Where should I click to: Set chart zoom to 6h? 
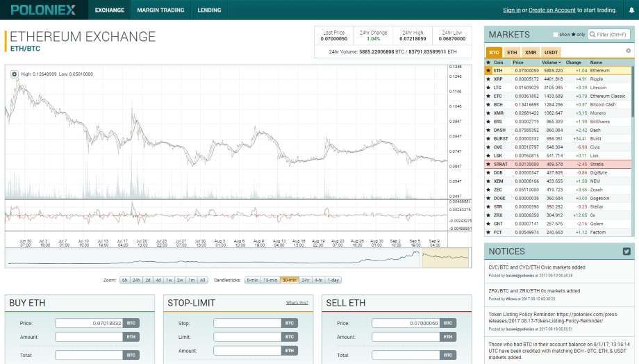tap(125, 281)
